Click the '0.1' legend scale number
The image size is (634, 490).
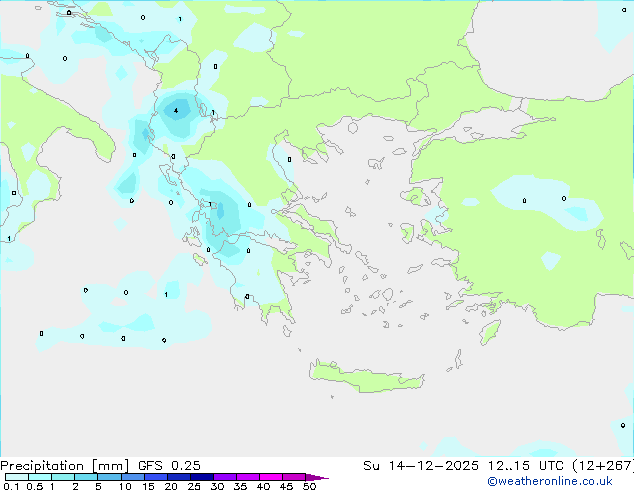(x=9, y=487)
